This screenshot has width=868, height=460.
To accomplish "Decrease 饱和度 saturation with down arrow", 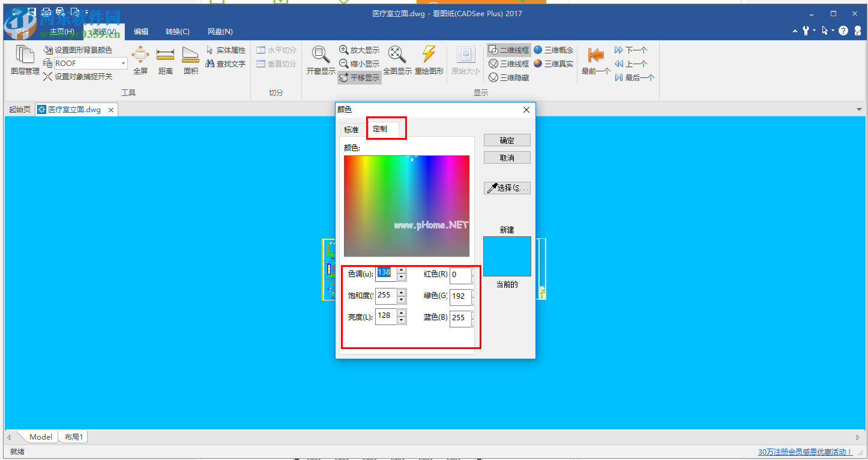I will 401,299.
